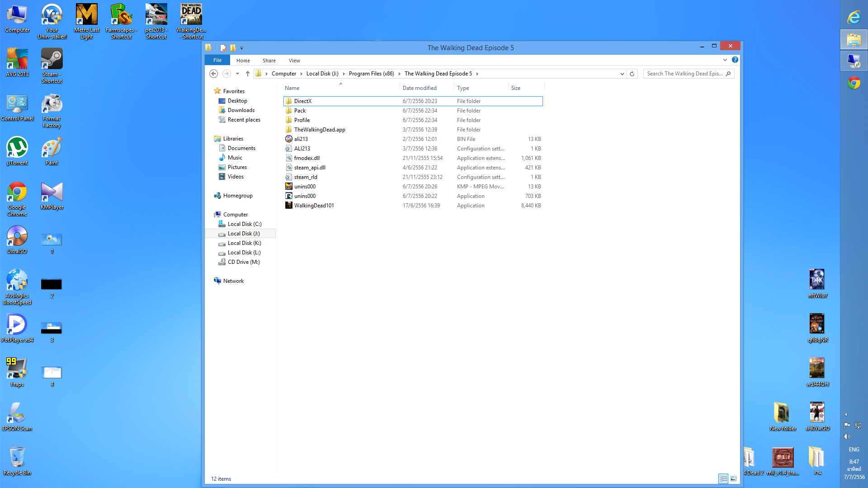Open address bar history dropdown

pos(622,74)
